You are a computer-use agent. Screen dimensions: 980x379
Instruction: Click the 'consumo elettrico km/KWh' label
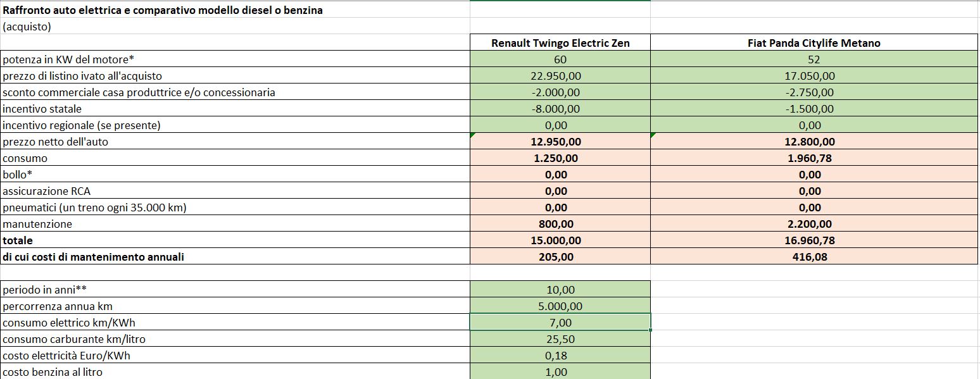[x=235, y=323]
